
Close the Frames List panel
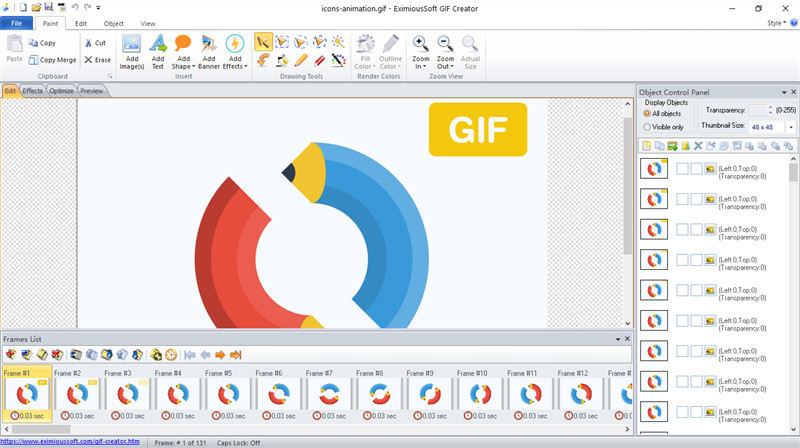[628, 339]
